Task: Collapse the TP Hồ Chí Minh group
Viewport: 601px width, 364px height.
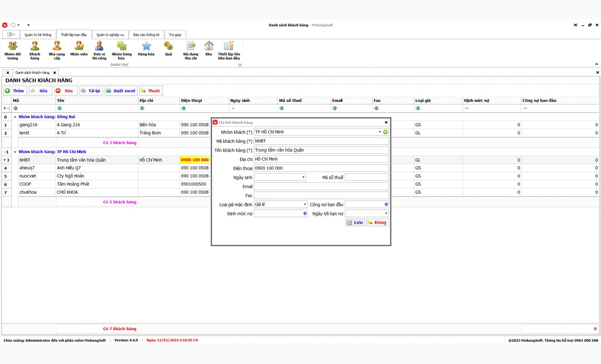Action: [15, 152]
